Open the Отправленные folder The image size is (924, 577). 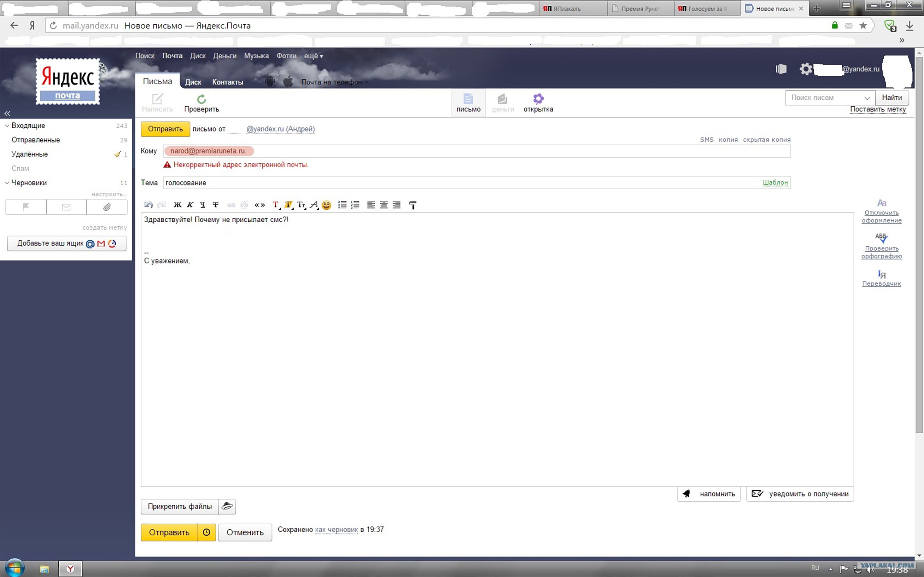click(36, 140)
